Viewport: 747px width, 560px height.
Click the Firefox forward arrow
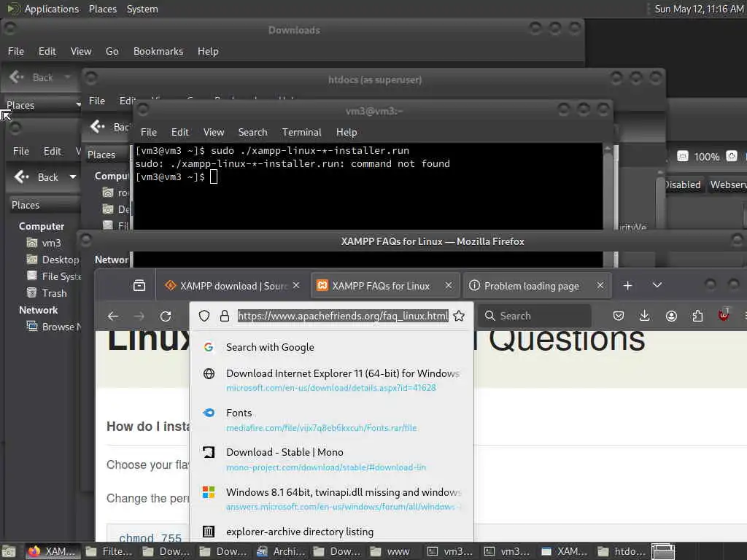(139, 316)
